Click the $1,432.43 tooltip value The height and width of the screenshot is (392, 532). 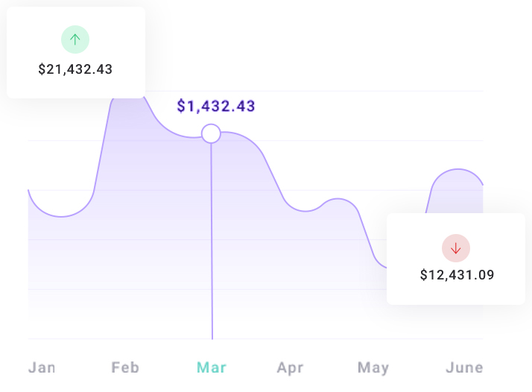(216, 106)
